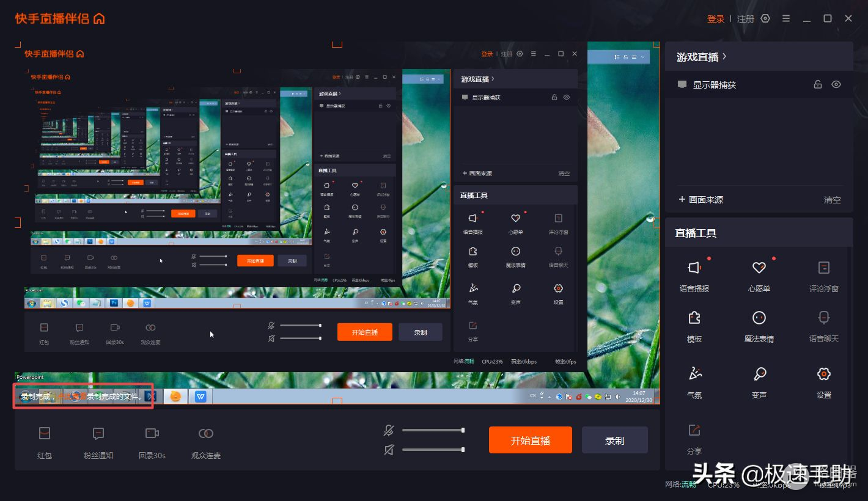Select the screen capture preview canvas
The width and height of the screenshot is (868, 501).
pos(337,223)
